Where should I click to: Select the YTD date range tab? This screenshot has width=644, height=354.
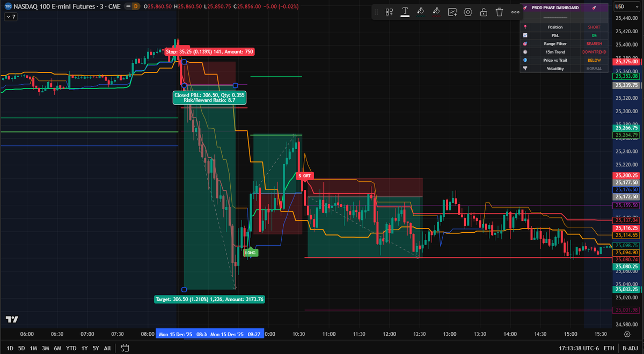pos(71,348)
